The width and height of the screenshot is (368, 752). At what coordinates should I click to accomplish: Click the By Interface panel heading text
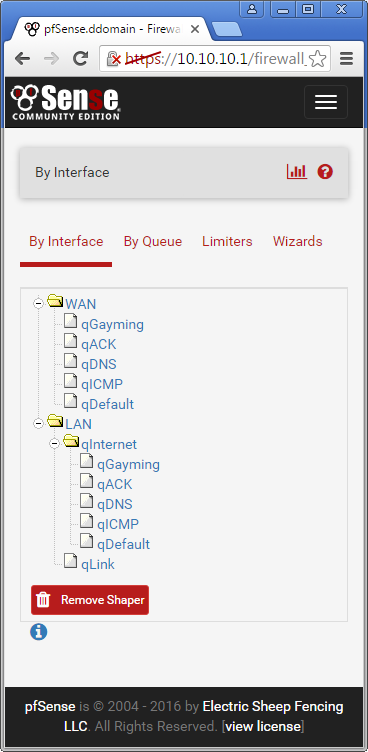(72, 172)
